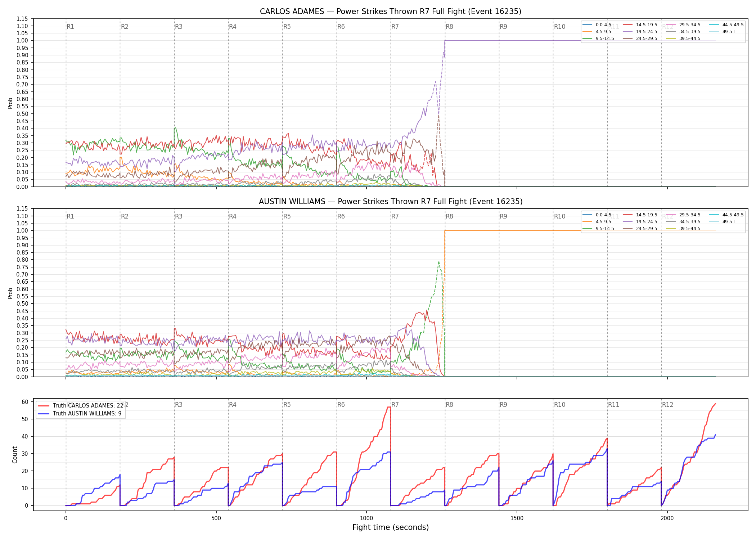
Task: Select the Truth AUSTIN WILLIAMS: 9 legend entry
Action: click(80, 414)
